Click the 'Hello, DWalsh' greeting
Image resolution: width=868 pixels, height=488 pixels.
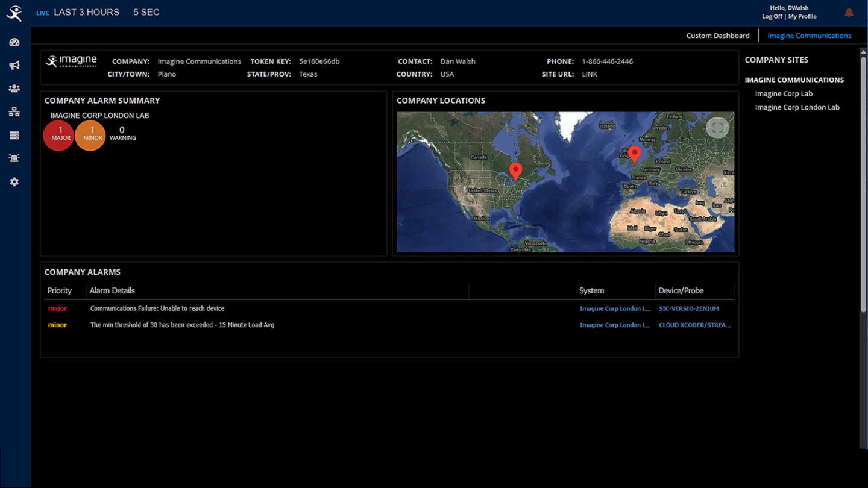[x=789, y=8]
